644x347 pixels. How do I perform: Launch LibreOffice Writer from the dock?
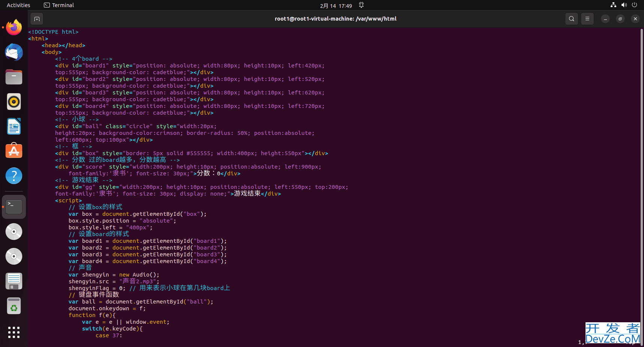(x=14, y=126)
